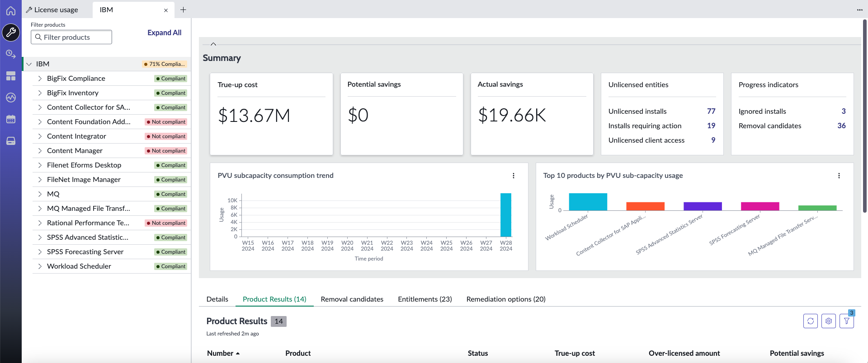Expand the FileNet Image Manager row

[40, 180]
